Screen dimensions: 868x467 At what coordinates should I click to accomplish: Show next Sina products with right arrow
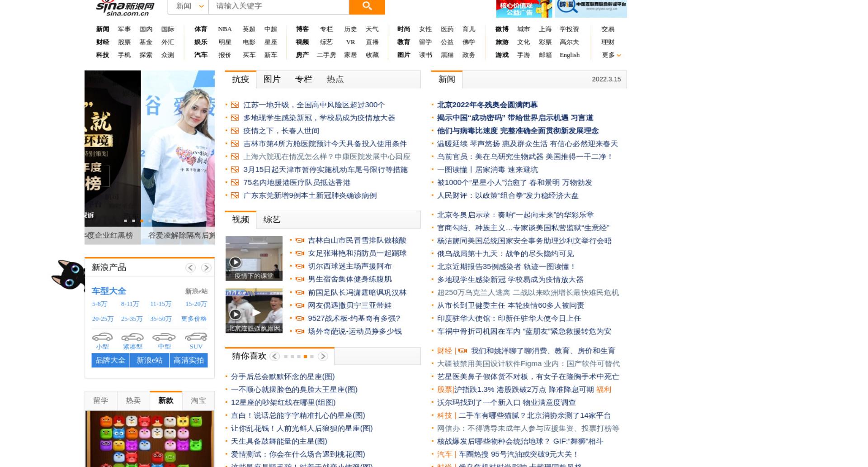206,268
